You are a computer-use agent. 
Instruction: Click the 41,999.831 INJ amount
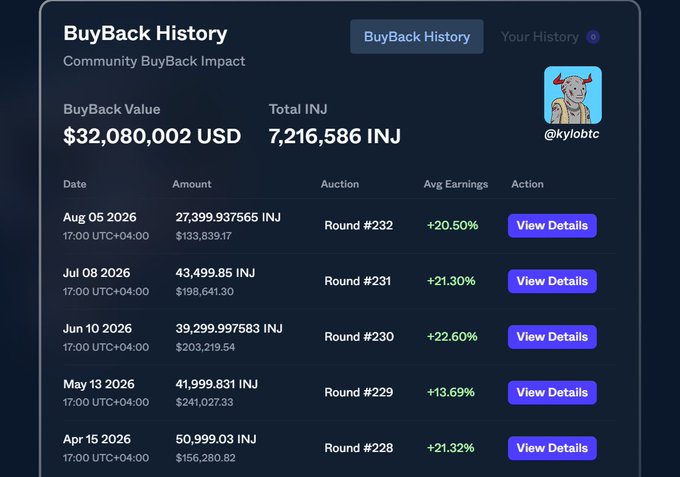(217, 384)
